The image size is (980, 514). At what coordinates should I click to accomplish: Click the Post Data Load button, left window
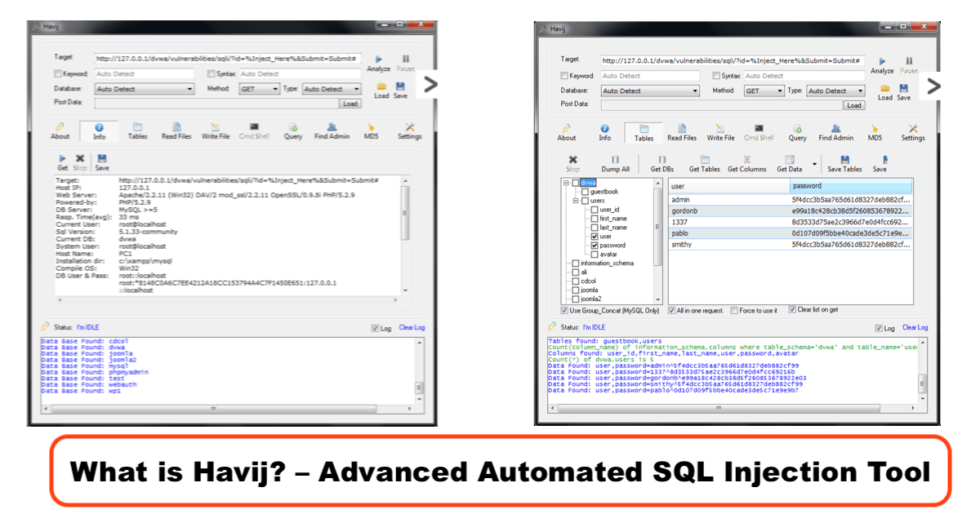tap(350, 104)
